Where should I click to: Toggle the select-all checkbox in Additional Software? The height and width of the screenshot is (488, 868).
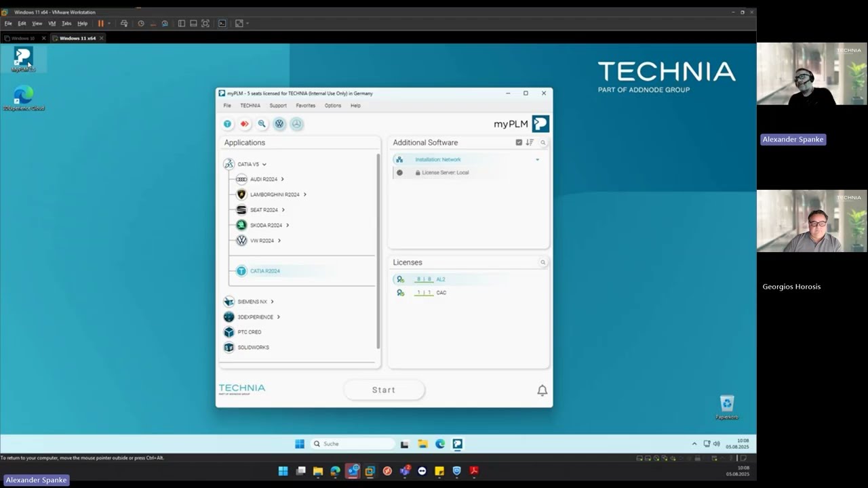(x=519, y=142)
